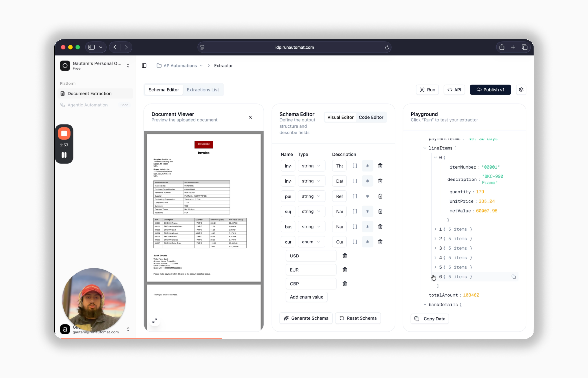Collapse the lineItems array
The width and height of the screenshot is (588, 378).
425,148
